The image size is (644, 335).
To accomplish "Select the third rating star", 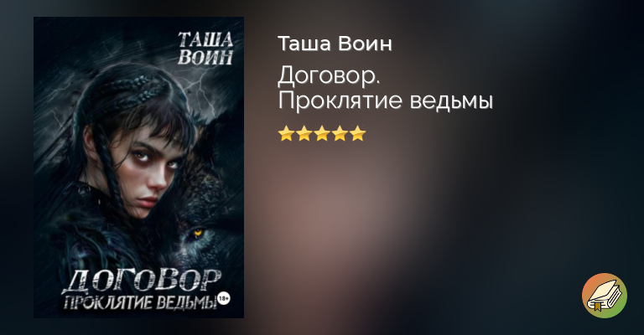I will point(322,134).
